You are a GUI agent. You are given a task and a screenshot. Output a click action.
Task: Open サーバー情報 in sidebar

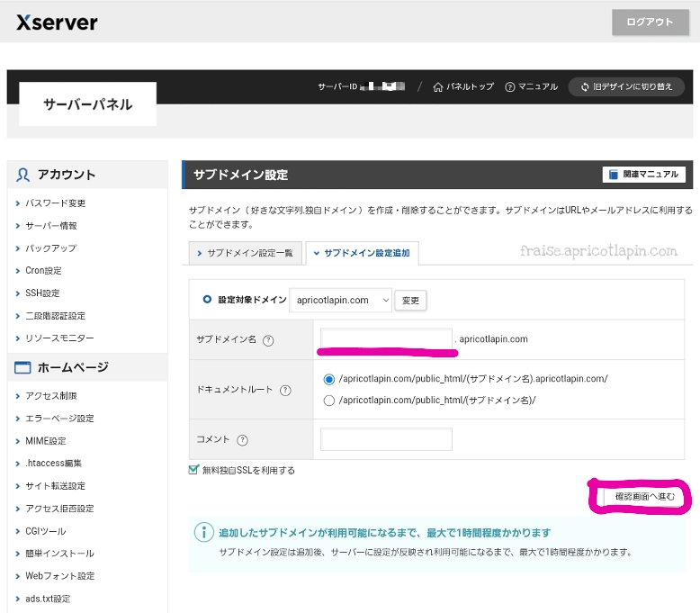point(51,226)
